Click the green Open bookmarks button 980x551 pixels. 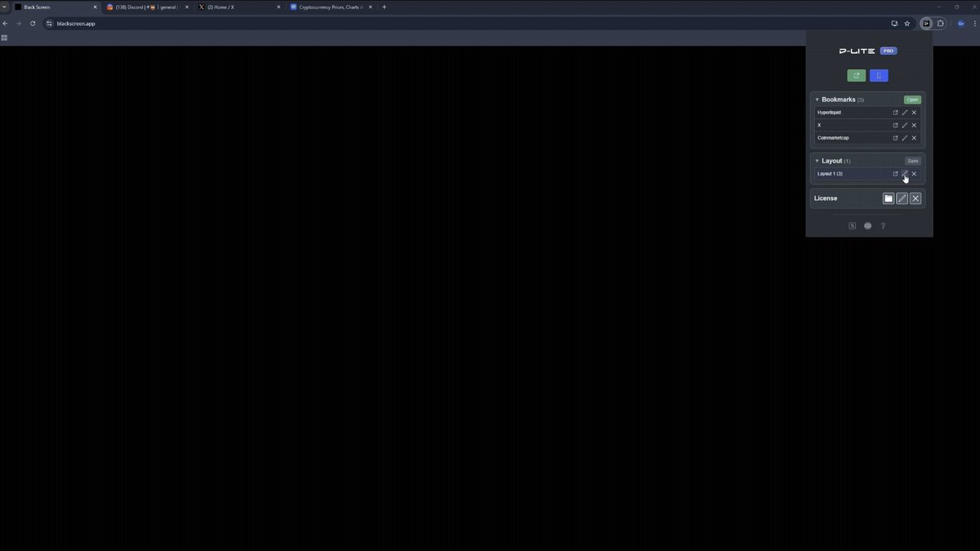pyautogui.click(x=912, y=100)
